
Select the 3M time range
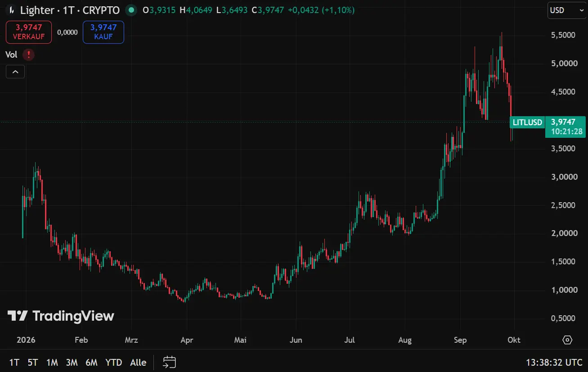(72, 362)
